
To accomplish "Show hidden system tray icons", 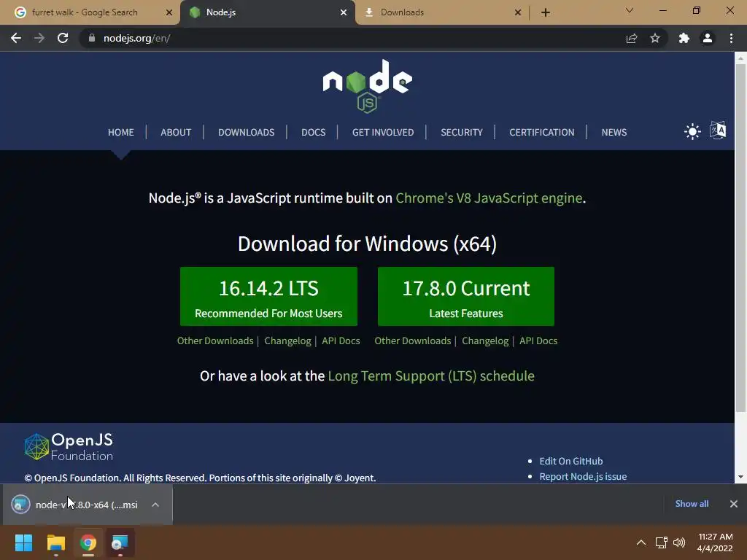I will pos(641,542).
